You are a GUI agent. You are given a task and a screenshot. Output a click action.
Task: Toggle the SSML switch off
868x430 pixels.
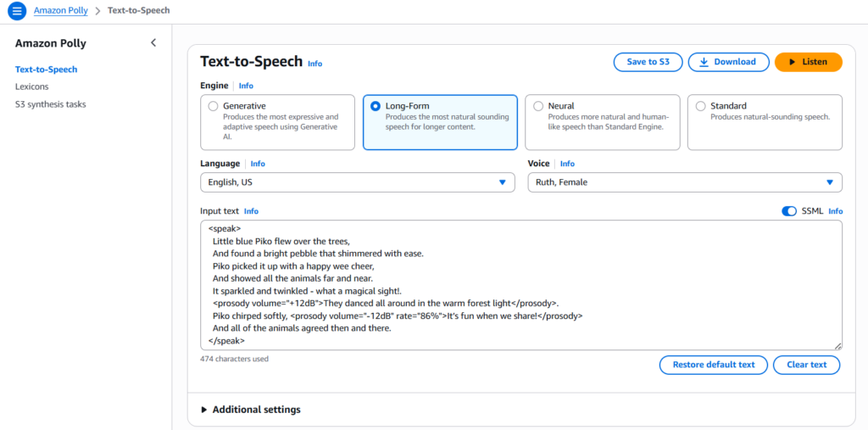(789, 211)
